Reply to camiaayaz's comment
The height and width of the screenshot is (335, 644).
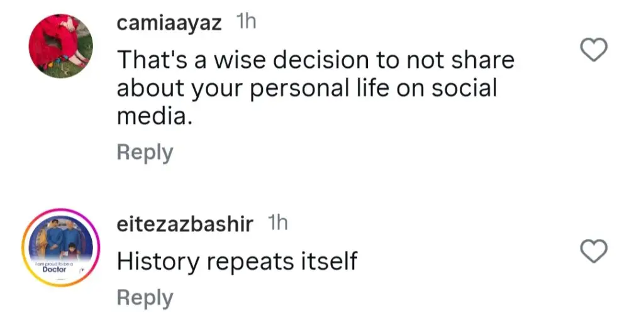[145, 152]
